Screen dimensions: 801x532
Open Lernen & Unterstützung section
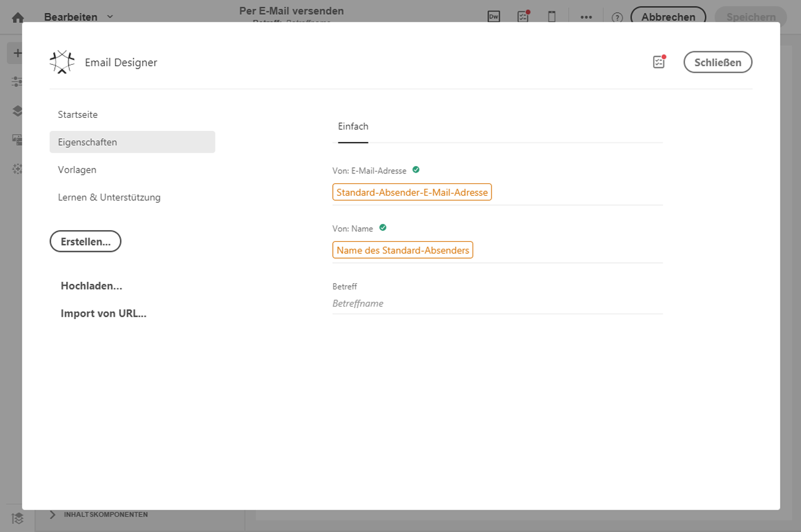pyautogui.click(x=109, y=197)
